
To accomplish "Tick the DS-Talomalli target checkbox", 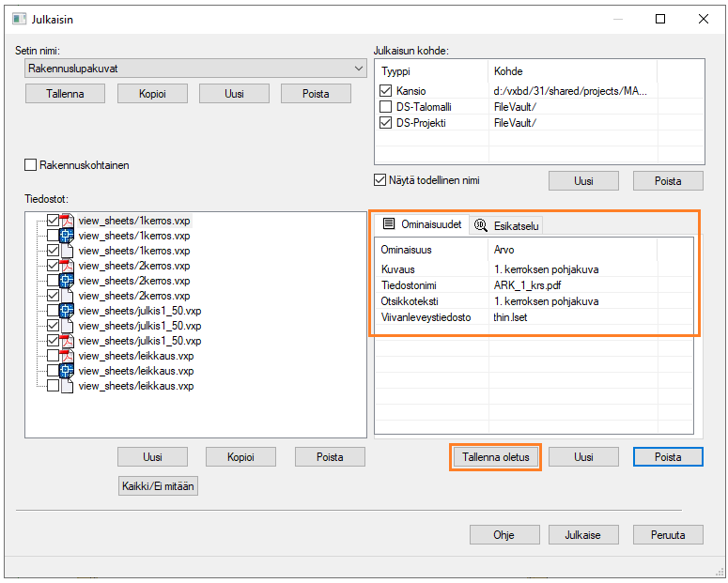I will point(386,107).
